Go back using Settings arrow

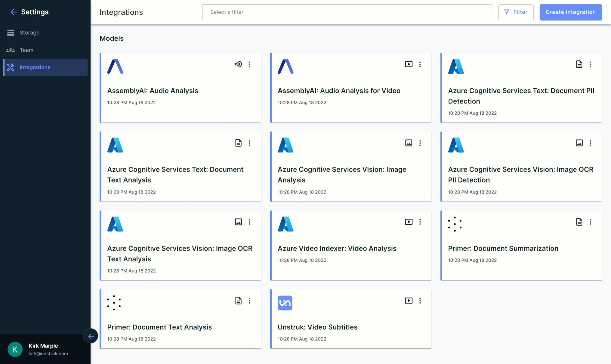[x=13, y=12]
